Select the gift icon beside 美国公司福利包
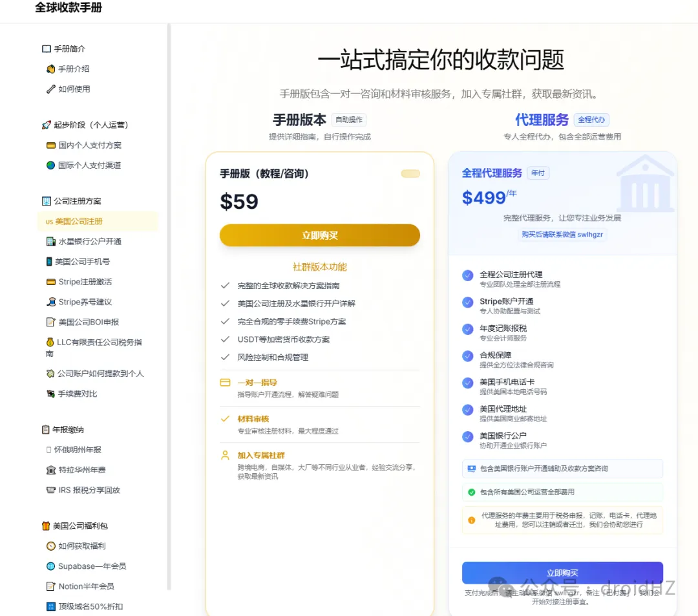The width and height of the screenshot is (698, 616). [45, 526]
